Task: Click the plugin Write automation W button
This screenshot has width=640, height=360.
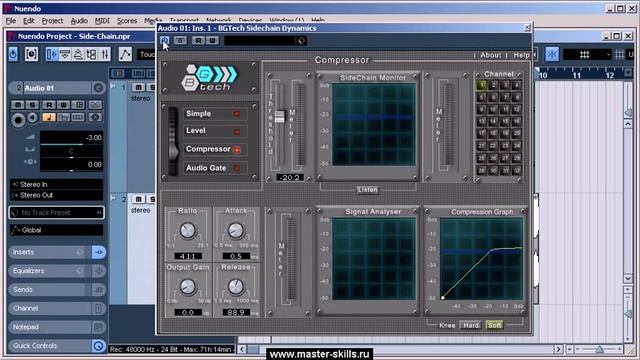Action: [x=212, y=40]
